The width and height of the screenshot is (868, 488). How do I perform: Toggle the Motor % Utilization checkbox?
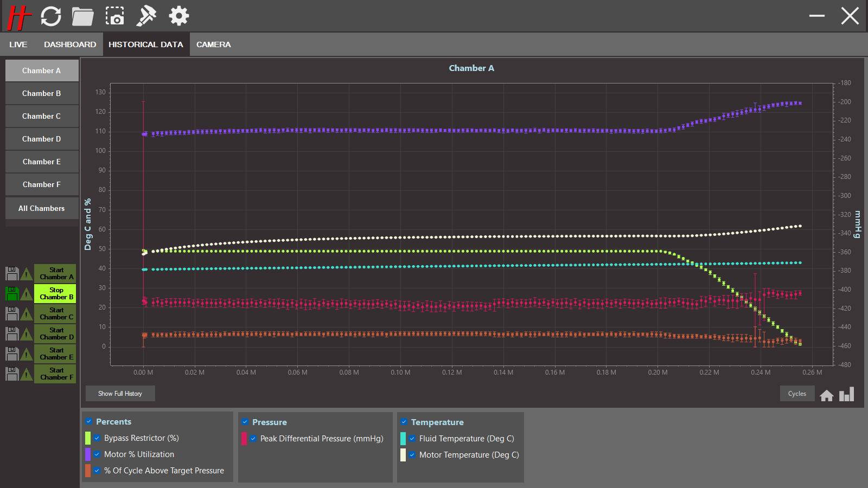click(x=97, y=454)
